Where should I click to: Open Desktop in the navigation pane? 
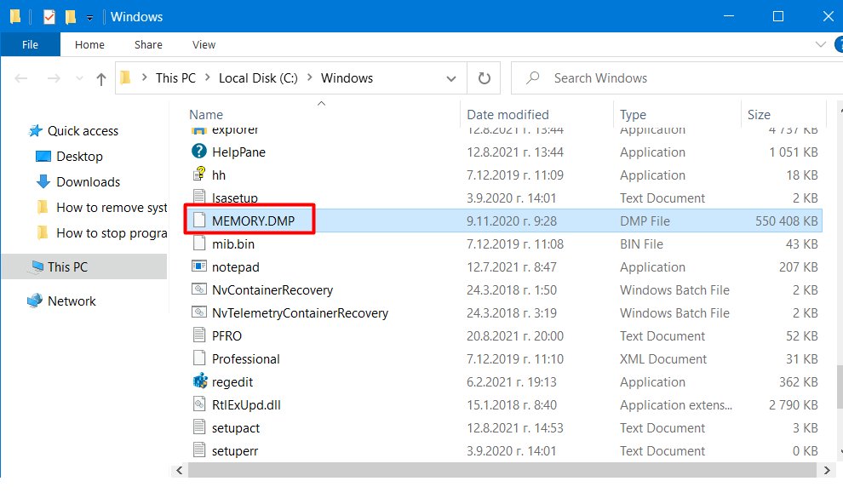(79, 157)
